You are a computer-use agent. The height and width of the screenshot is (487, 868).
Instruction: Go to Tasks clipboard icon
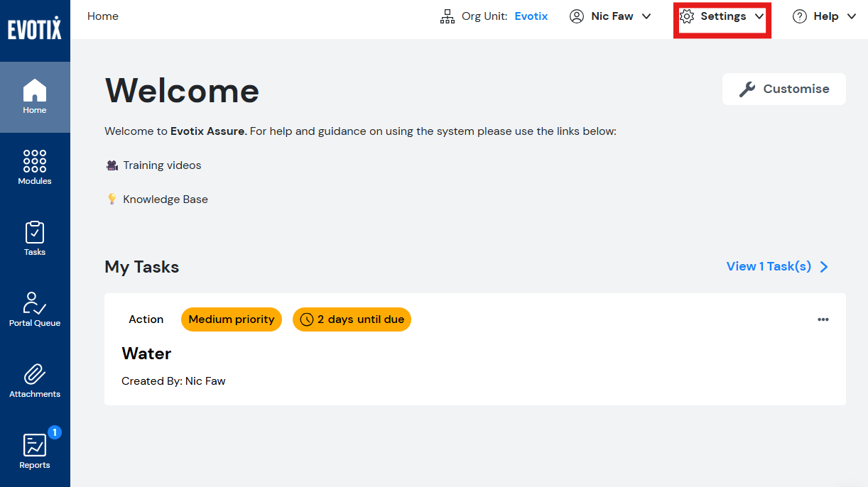tap(35, 232)
